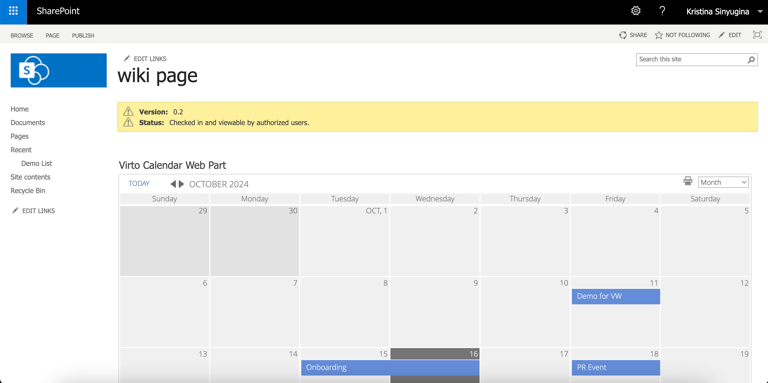Image resolution: width=768 pixels, height=383 pixels.
Task: Go to next month arrow
Action: [x=182, y=184]
